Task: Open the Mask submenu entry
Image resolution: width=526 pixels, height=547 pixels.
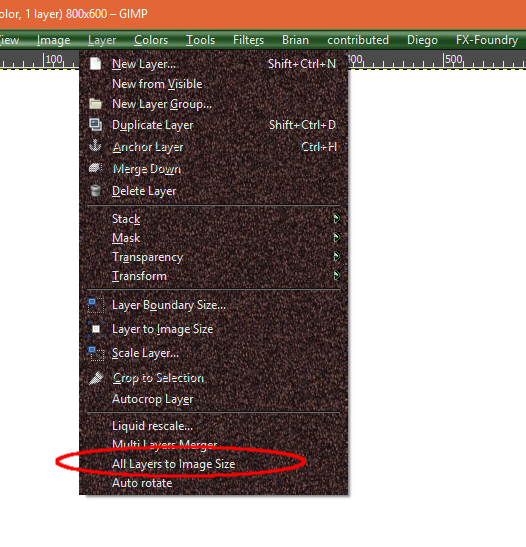Action: (213, 238)
